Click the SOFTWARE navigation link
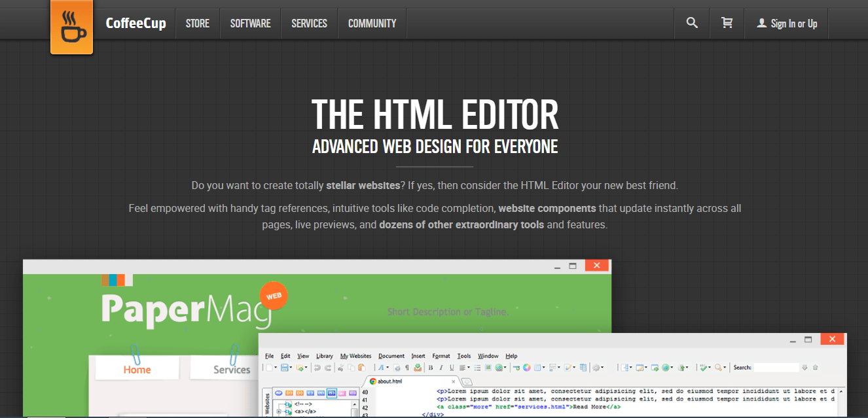Viewport: 868px width, 418px height. (250, 23)
